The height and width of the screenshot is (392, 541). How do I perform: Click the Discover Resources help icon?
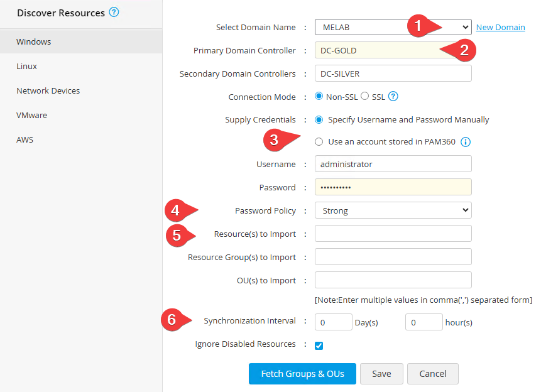click(114, 13)
